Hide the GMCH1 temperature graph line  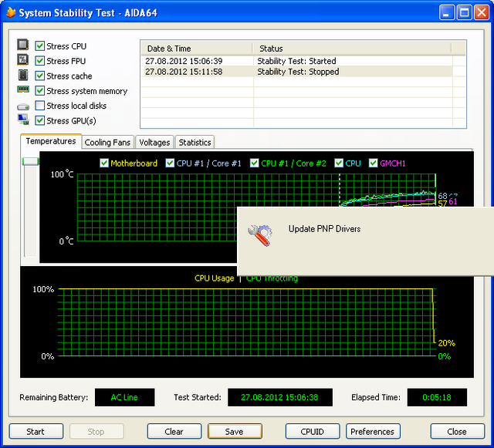[374, 163]
